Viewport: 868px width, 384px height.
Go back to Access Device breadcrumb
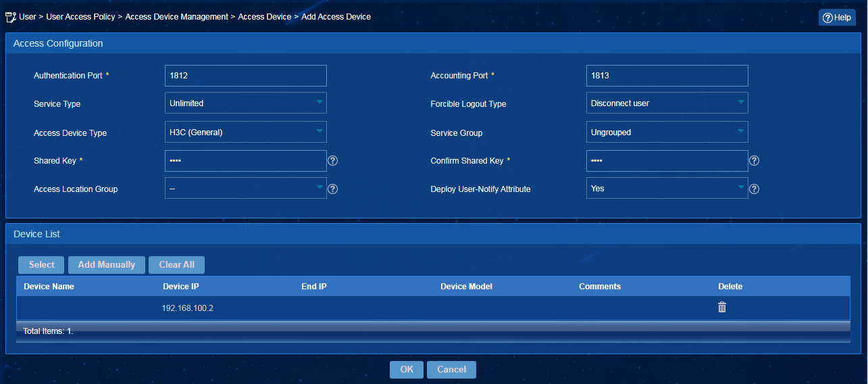[x=265, y=17]
